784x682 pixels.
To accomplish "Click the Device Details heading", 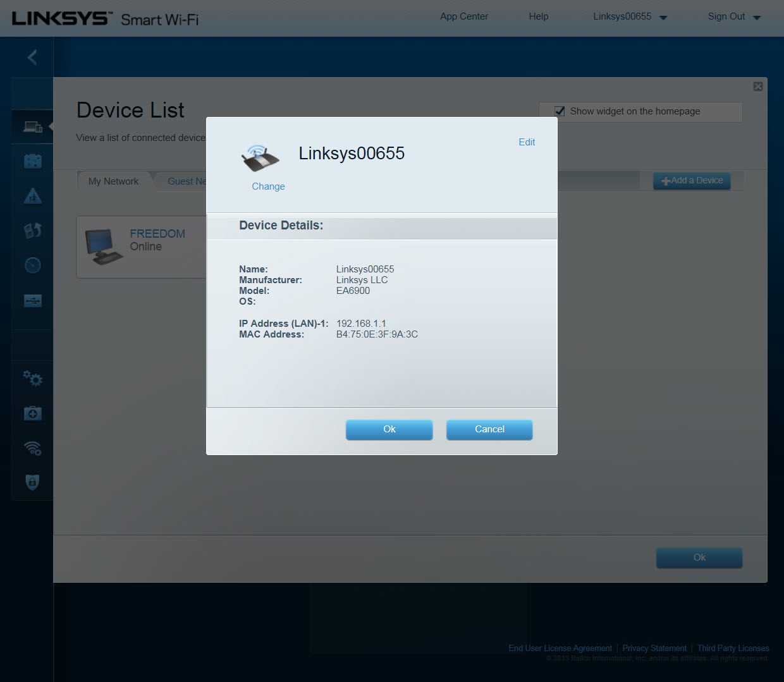I will click(281, 226).
